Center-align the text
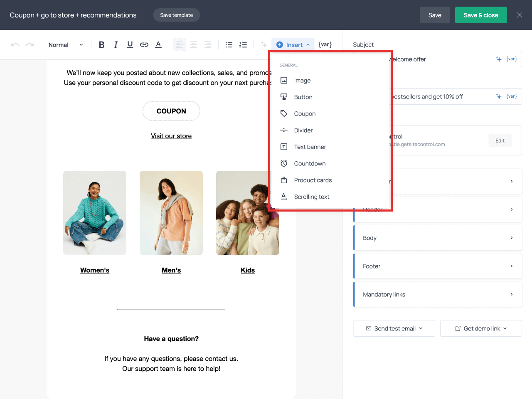This screenshot has width=532, height=399. click(194, 45)
